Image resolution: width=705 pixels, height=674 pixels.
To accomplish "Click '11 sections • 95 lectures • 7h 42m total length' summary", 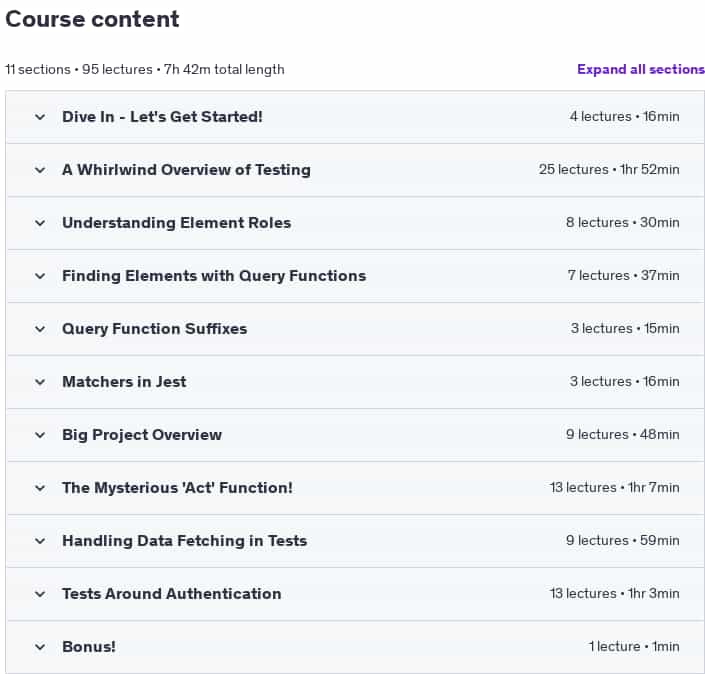I will (x=145, y=70).
